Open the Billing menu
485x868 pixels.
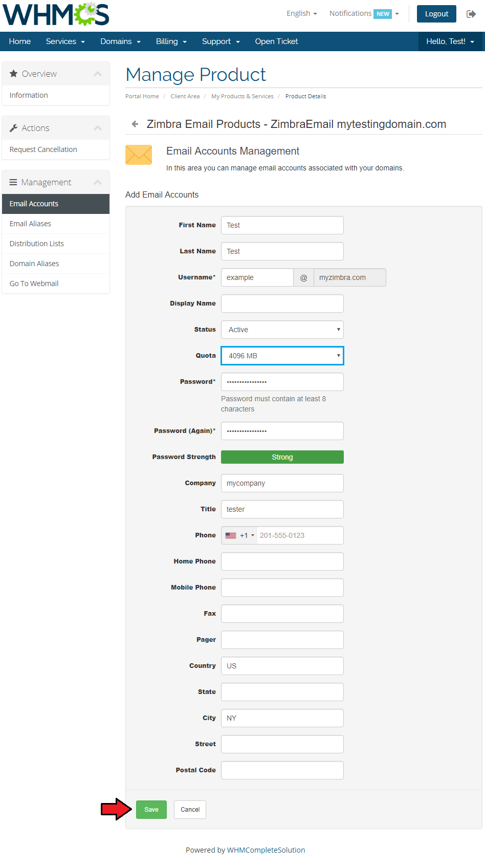pos(171,41)
